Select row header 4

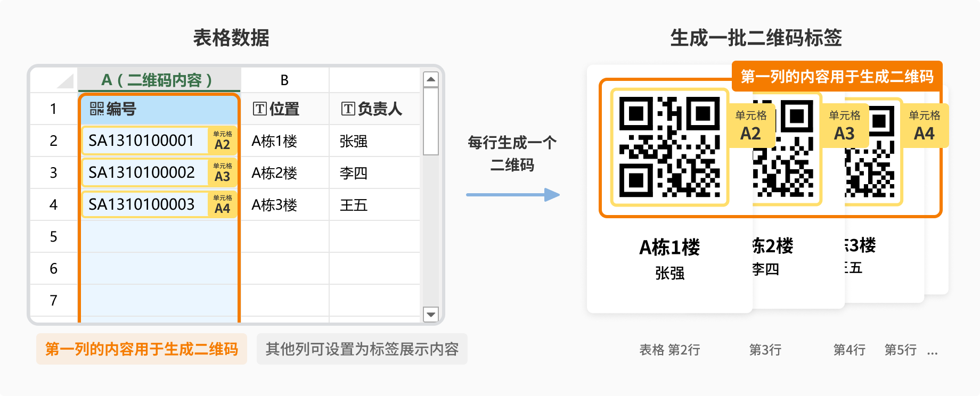click(x=53, y=205)
